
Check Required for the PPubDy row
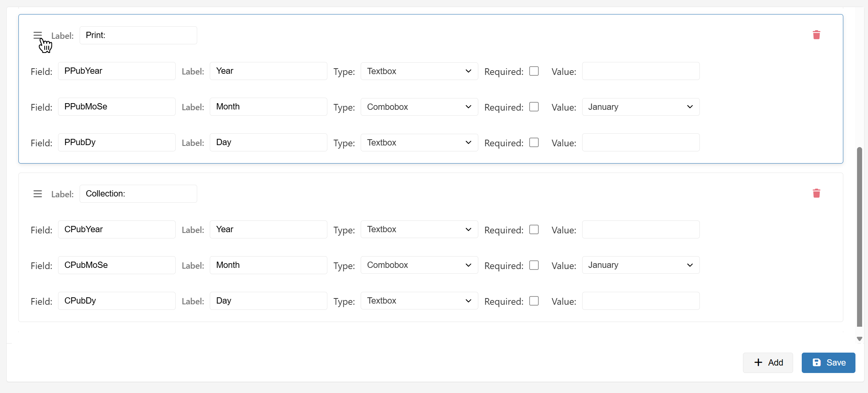pyautogui.click(x=534, y=142)
